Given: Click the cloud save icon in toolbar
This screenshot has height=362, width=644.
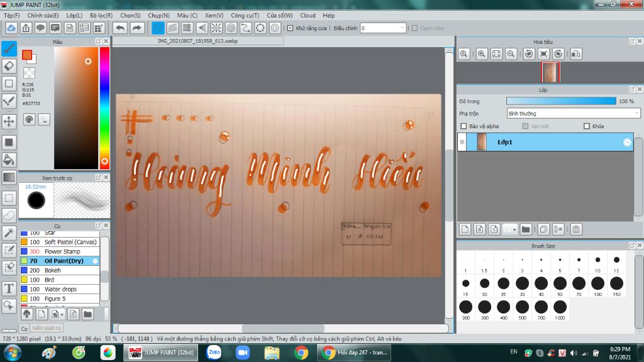Looking at the screenshot, I should point(11,28).
